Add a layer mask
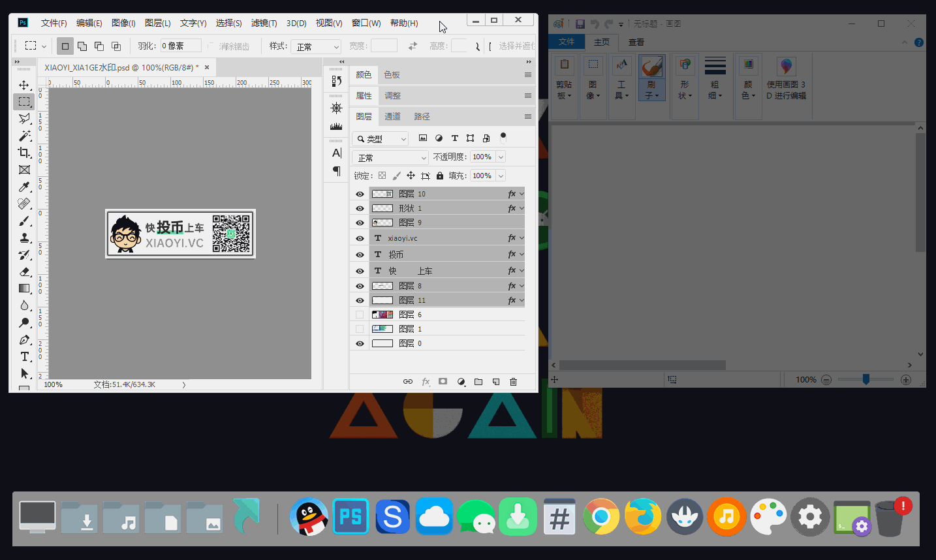Viewport: 936px width, 560px height. 443,382
